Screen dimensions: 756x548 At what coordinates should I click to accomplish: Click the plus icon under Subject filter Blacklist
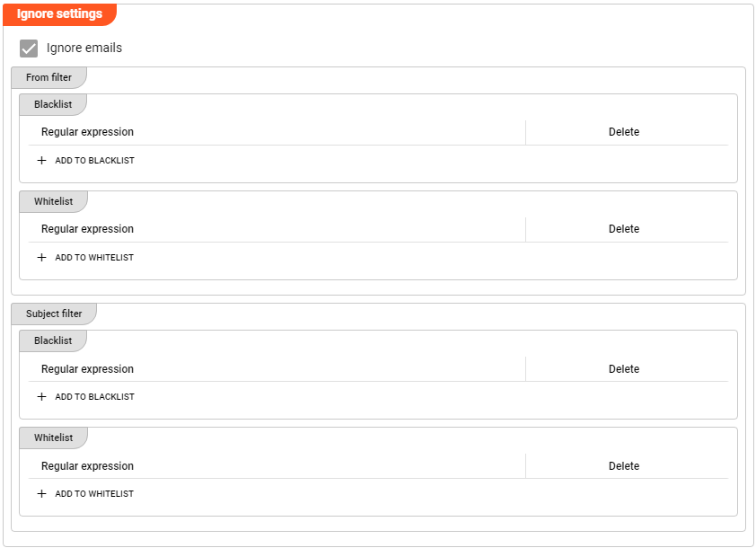[41, 397]
